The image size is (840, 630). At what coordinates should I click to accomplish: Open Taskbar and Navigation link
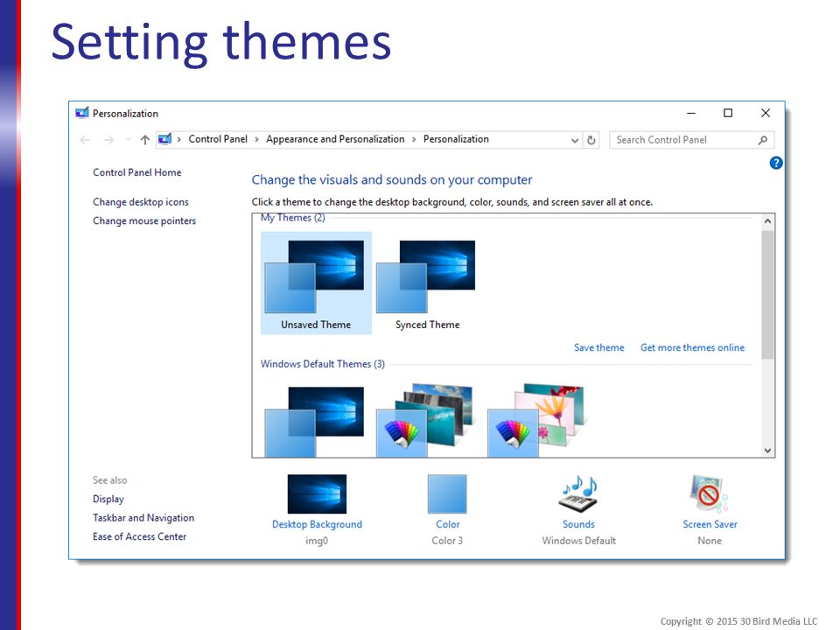tap(143, 517)
